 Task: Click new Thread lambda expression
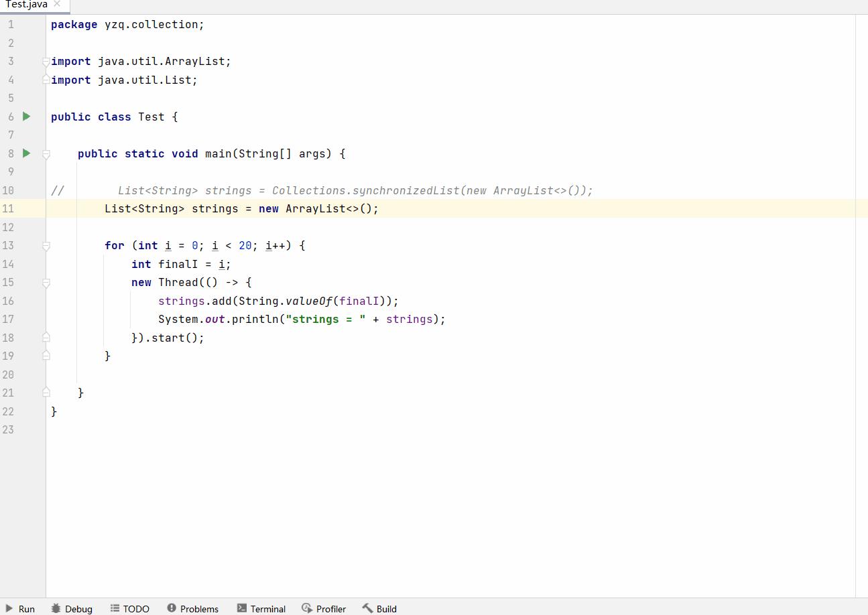(x=191, y=282)
